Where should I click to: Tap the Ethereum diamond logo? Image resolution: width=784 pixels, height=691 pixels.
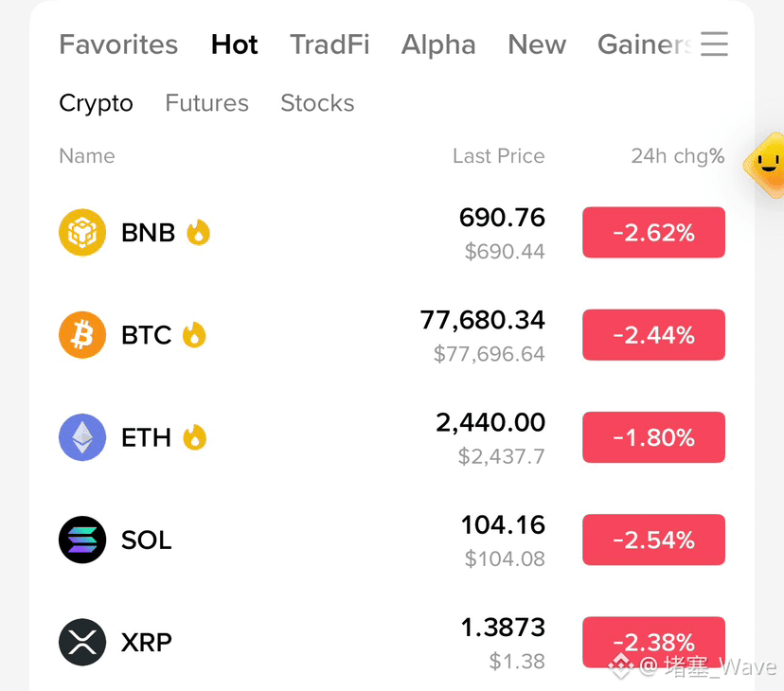coord(82,437)
